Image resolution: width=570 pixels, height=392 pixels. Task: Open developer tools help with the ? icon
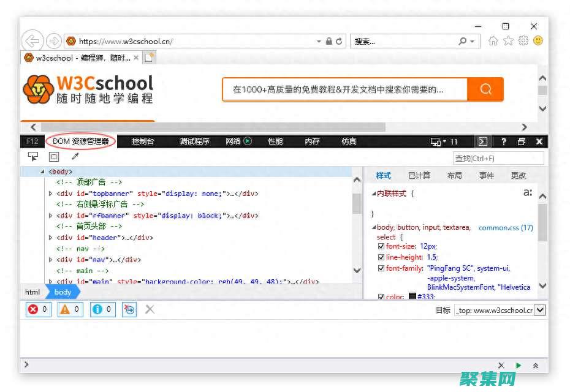[503, 141]
